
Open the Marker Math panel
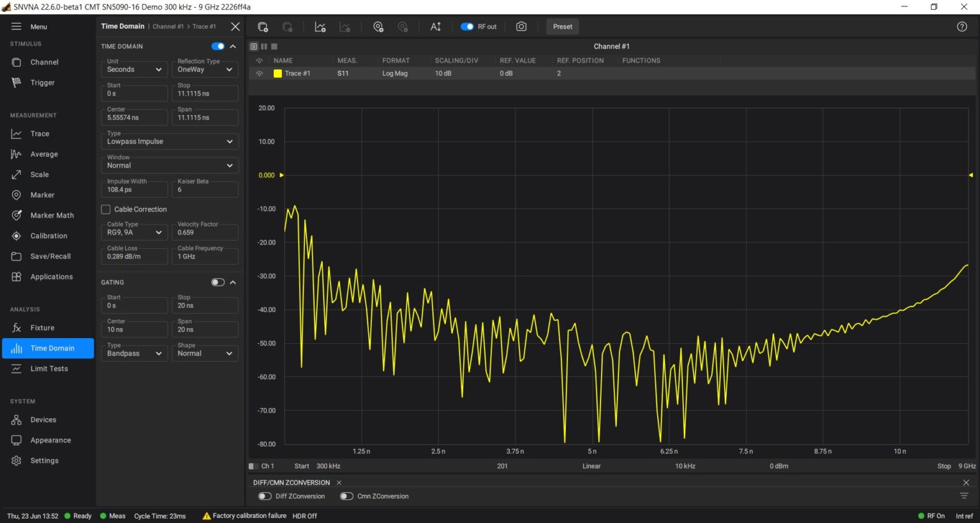(51, 215)
